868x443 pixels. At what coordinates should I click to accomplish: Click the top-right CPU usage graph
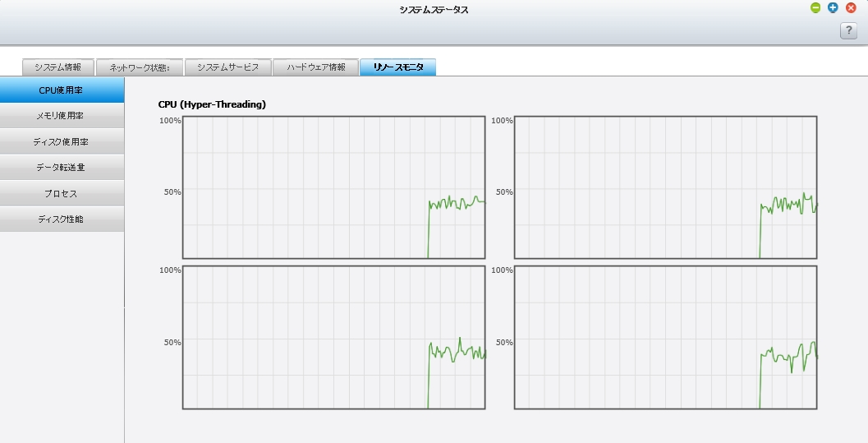pyautogui.click(x=665, y=187)
